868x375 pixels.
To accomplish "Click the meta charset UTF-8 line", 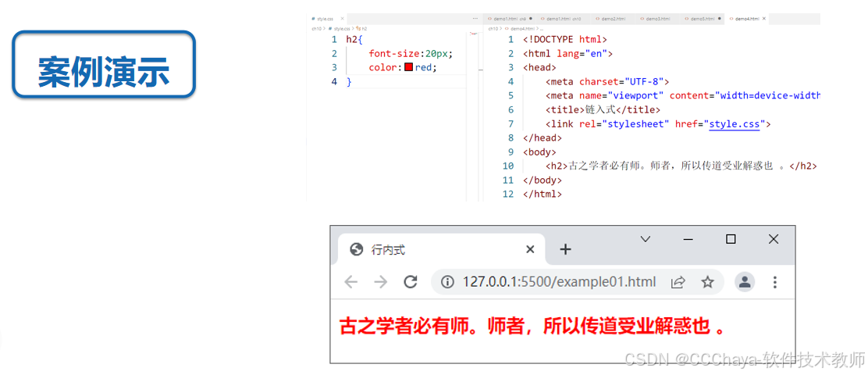I will point(607,81).
